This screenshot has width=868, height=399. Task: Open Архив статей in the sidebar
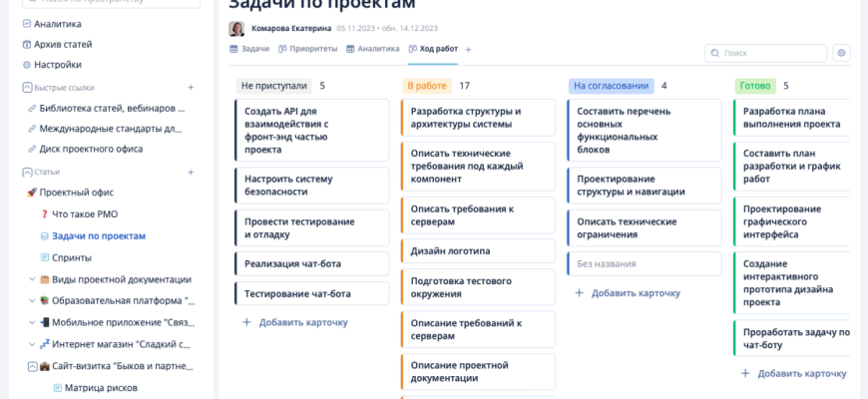pyautogui.click(x=63, y=44)
